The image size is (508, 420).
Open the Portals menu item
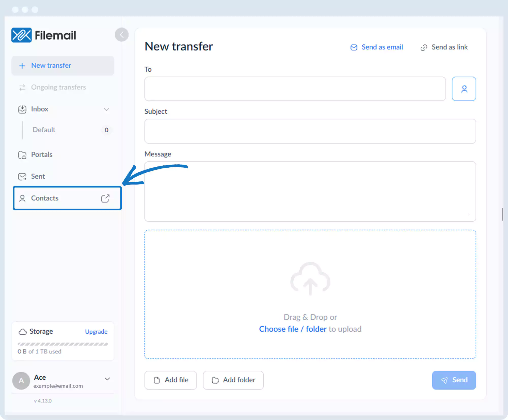42,155
